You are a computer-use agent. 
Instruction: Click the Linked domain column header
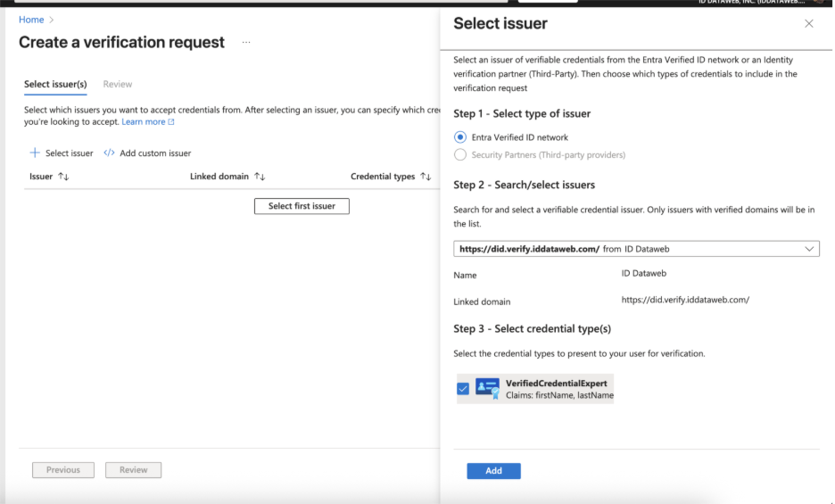[x=219, y=177]
